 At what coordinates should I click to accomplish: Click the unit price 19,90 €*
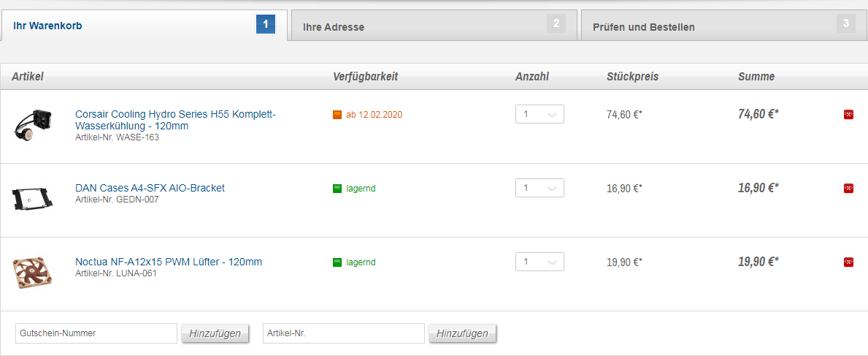pyautogui.click(x=624, y=262)
